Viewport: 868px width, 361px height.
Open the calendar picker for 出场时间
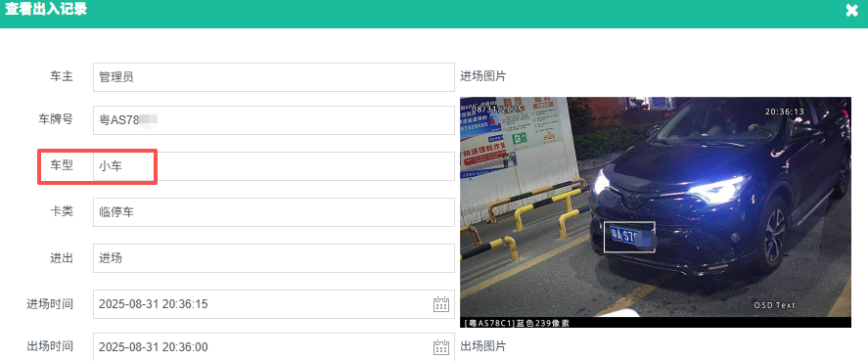tap(440, 347)
